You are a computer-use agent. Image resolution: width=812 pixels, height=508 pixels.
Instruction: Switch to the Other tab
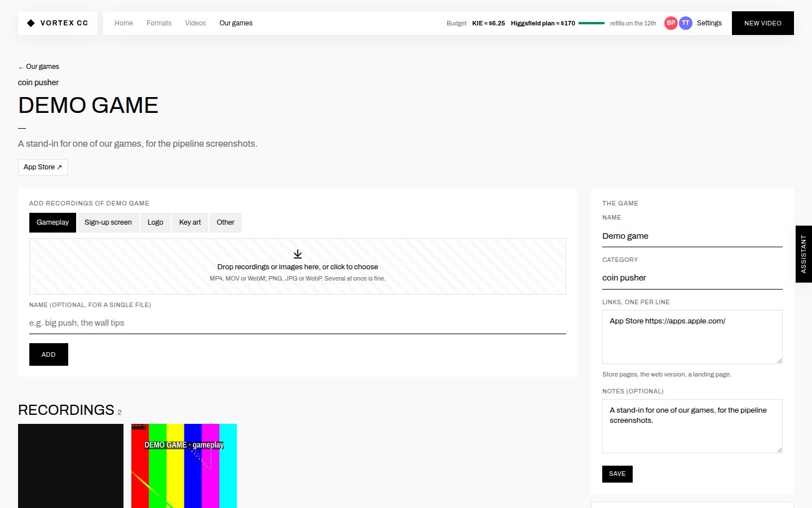(226, 222)
